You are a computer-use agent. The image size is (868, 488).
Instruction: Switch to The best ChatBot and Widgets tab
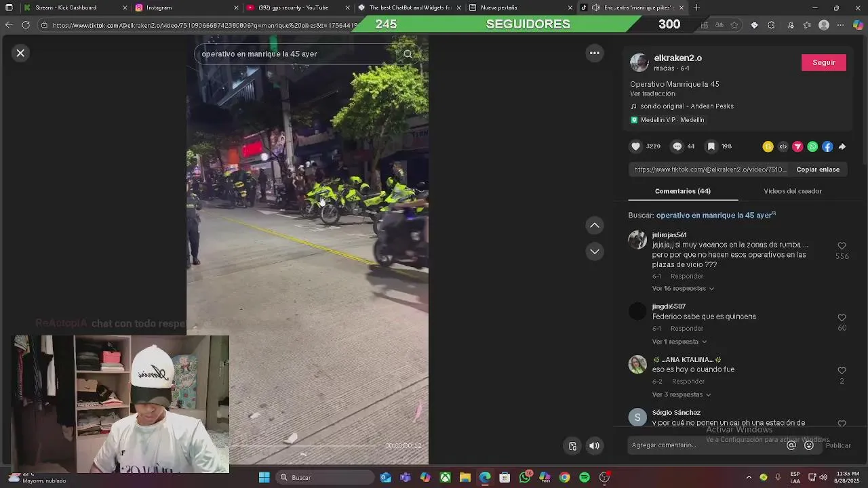coord(410,7)
